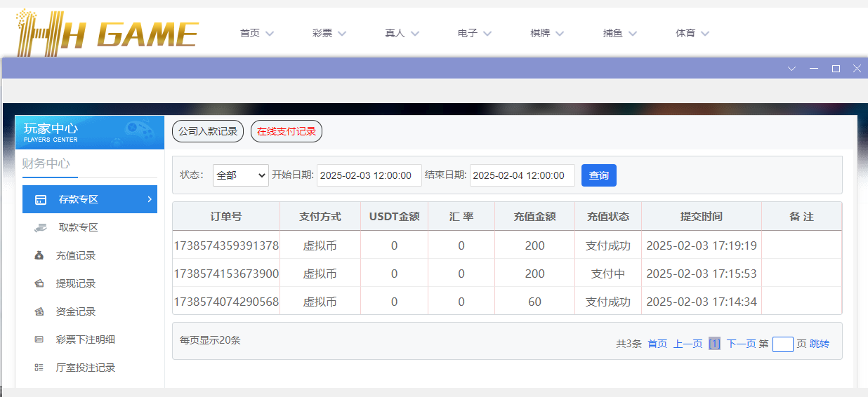Viewport: 868px width, 397px height.
Task: Click the 彩票下注明细 list icon
Action: point(39,339)
